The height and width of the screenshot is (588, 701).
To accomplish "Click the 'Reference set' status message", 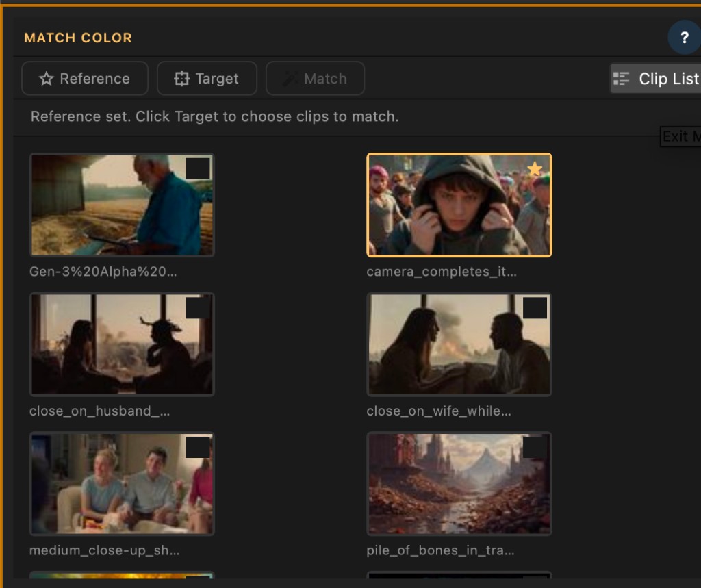I will (214, 116).
